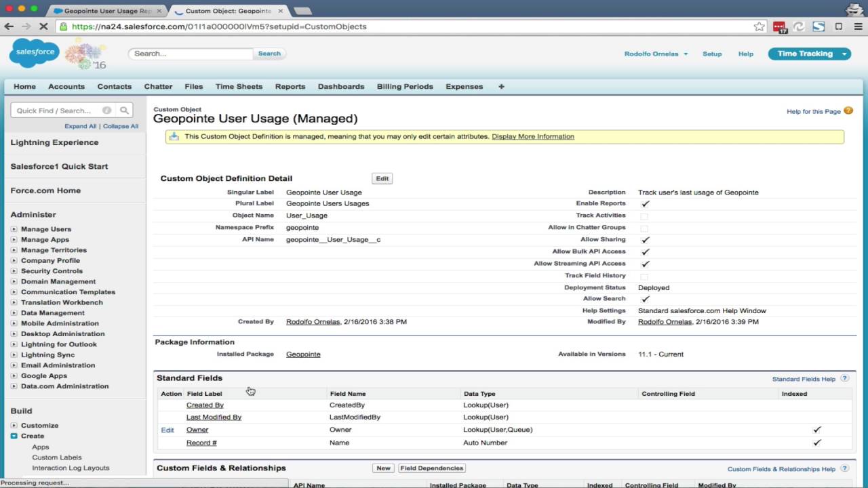Screen dimensions: 868x488
Task: Expand the Security Controls tree node
Action: [x=14, y=271]
